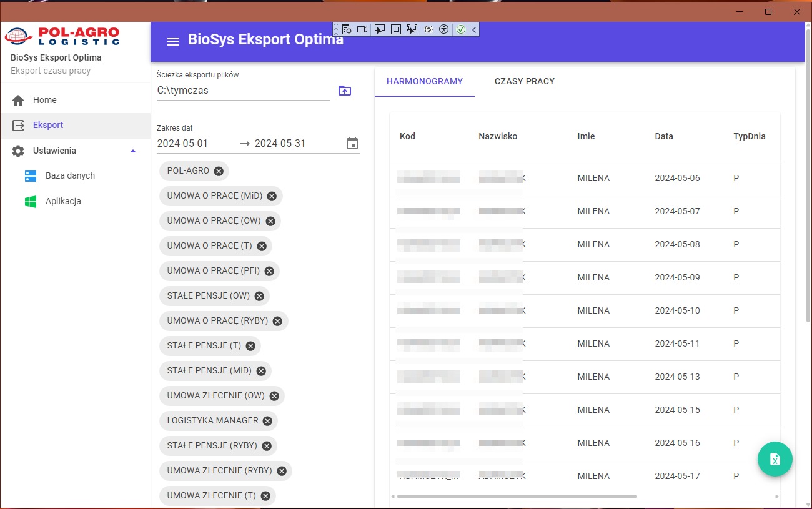Image resolution: width=812 pixels, height=509 pixels.
Task: Remove the LOGISTYKA MANAGER chip
Action: click(267, 421)
